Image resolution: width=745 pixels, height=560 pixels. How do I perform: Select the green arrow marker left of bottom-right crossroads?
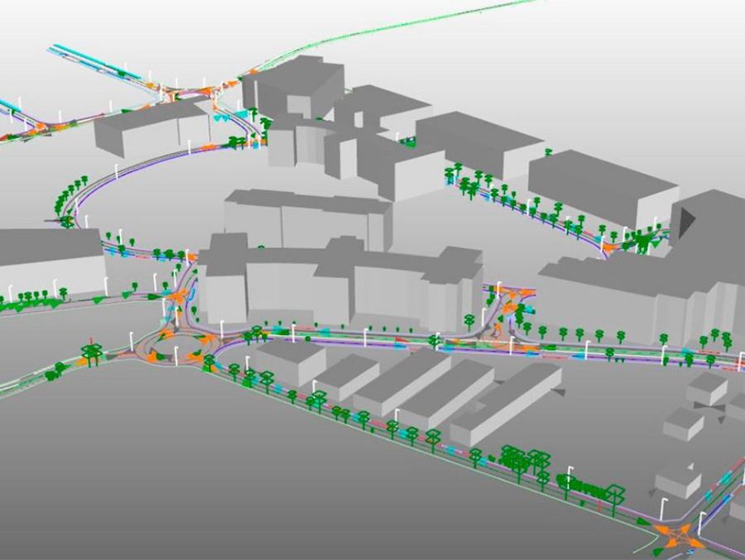pos(642,521)
